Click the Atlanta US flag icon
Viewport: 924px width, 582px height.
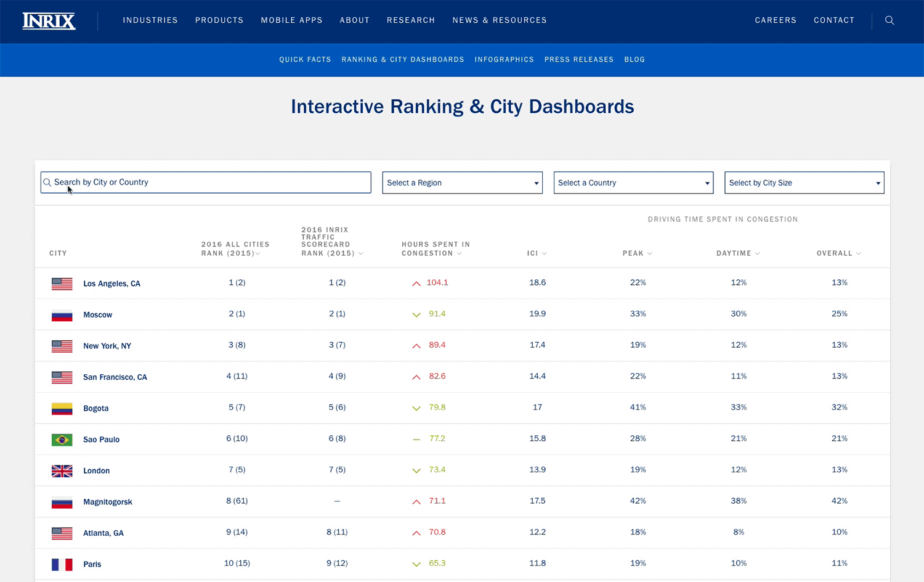coord(62,533)
